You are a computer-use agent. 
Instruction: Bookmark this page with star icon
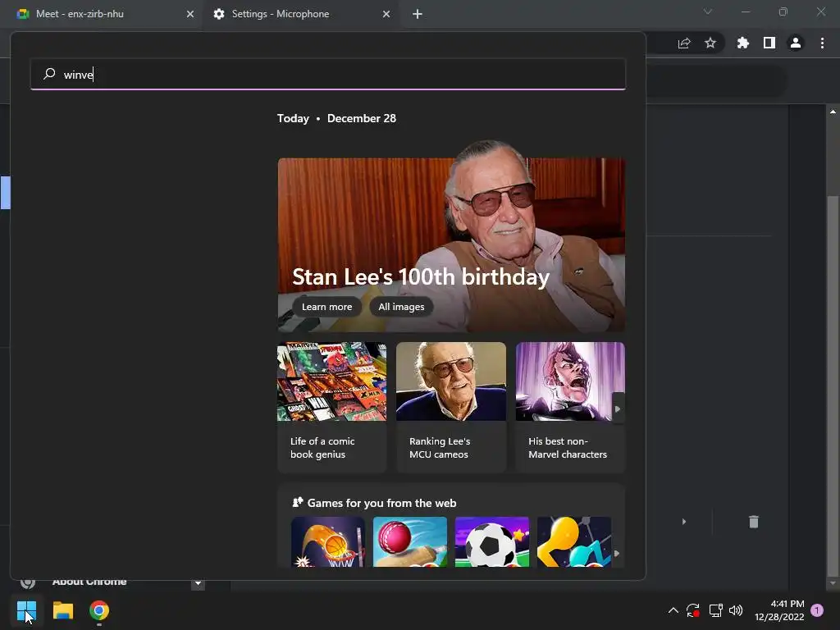click(710, 43)
